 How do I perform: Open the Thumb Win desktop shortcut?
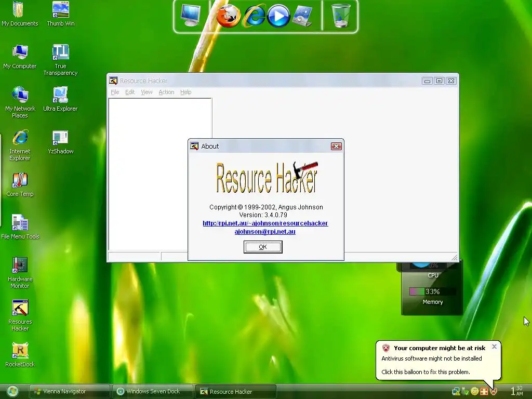click(60, 14)
